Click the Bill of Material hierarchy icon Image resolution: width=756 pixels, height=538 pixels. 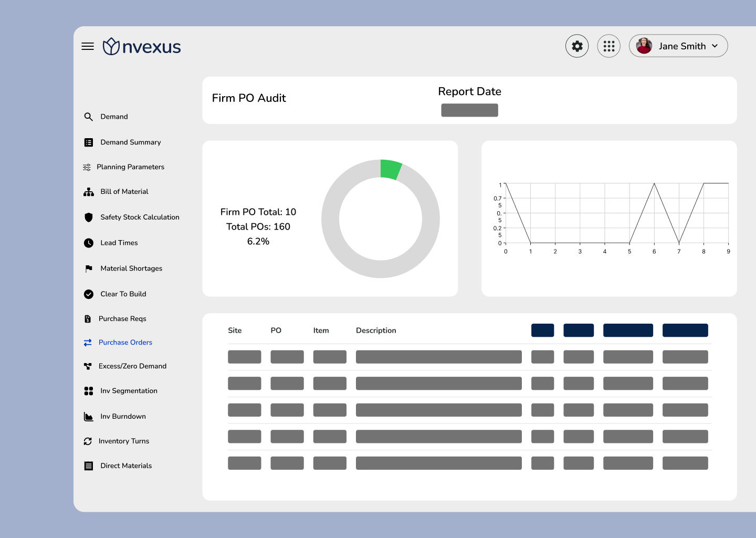(x=89, y=192)
